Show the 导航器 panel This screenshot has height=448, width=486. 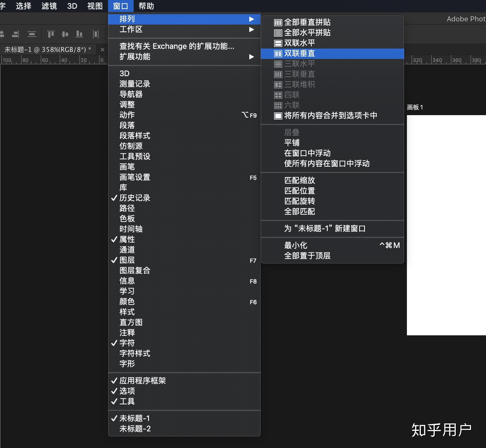[x=184, y=94]
